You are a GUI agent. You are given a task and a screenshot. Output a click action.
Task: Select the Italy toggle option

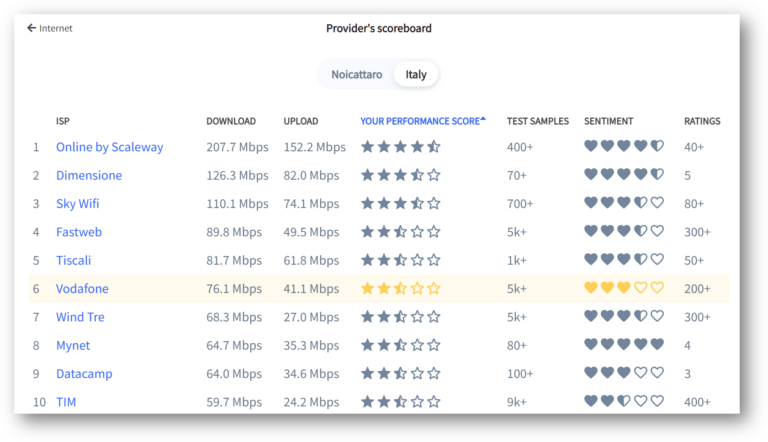coord(416,75)
